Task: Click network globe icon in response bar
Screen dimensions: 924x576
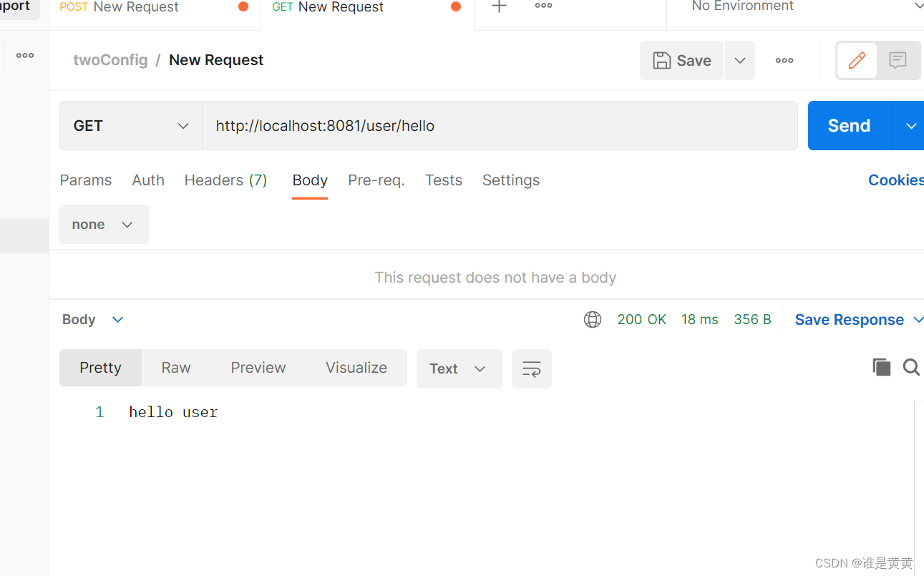Action: tap(593, 320)
